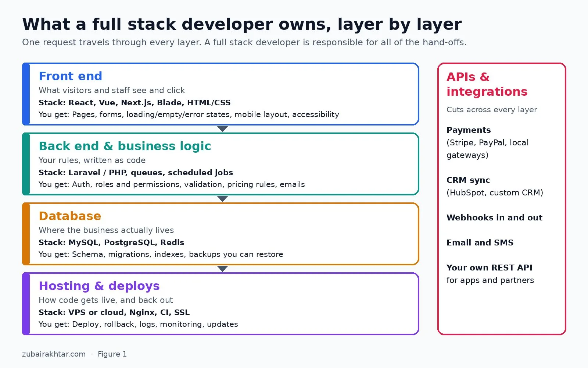
Task: Click "Your own REST API"
Action: (x=490, y=268)
